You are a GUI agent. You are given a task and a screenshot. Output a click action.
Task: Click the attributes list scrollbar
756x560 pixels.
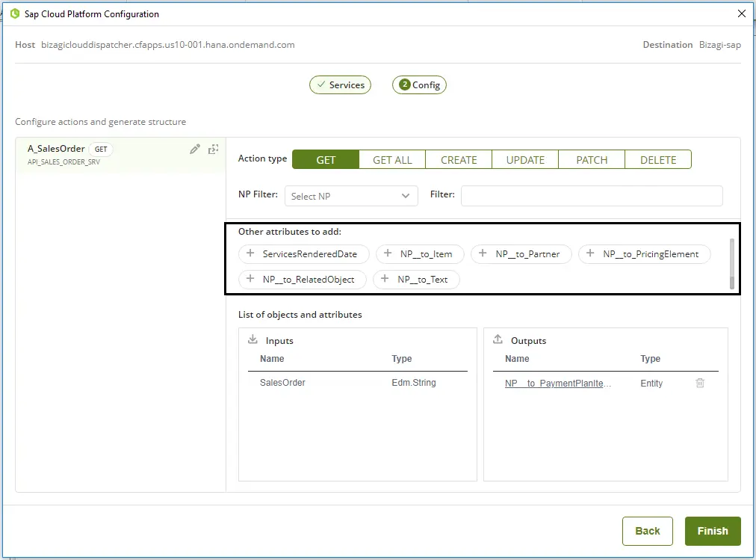(732, 264)
